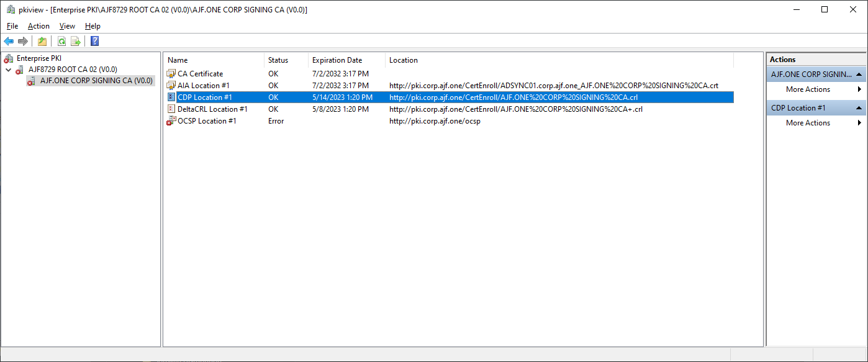The image size is (868, 362).
Task: Click the Help question mark icon
Action: pos(94,41)
